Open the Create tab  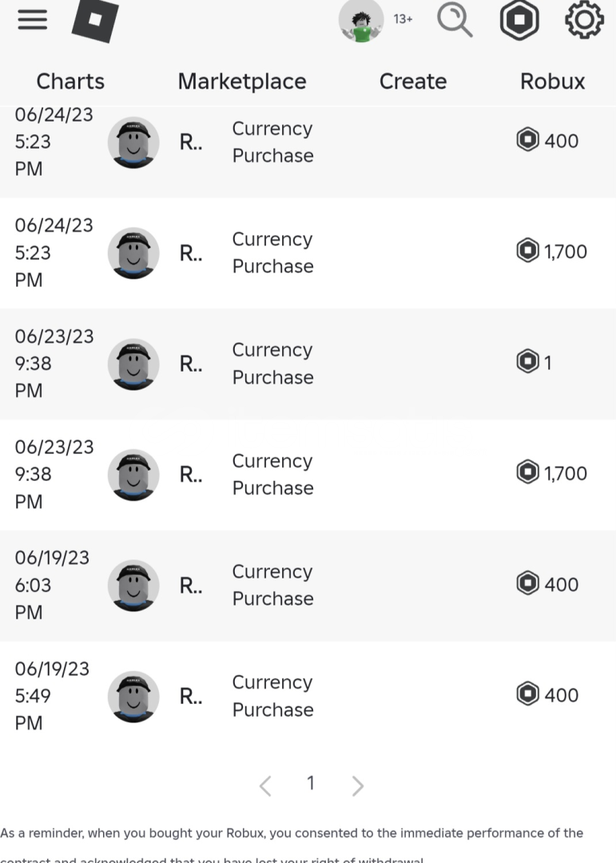412,82
